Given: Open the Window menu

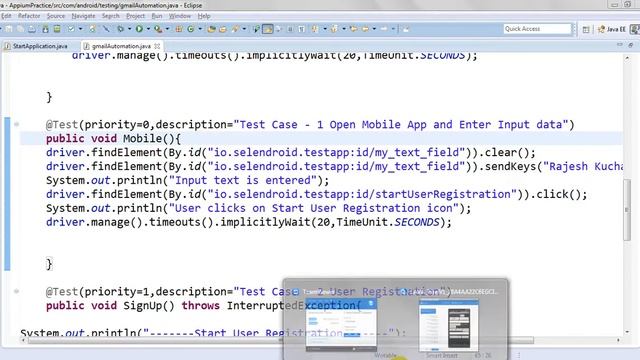Looking at the screenshot, I should coord(180,16).
